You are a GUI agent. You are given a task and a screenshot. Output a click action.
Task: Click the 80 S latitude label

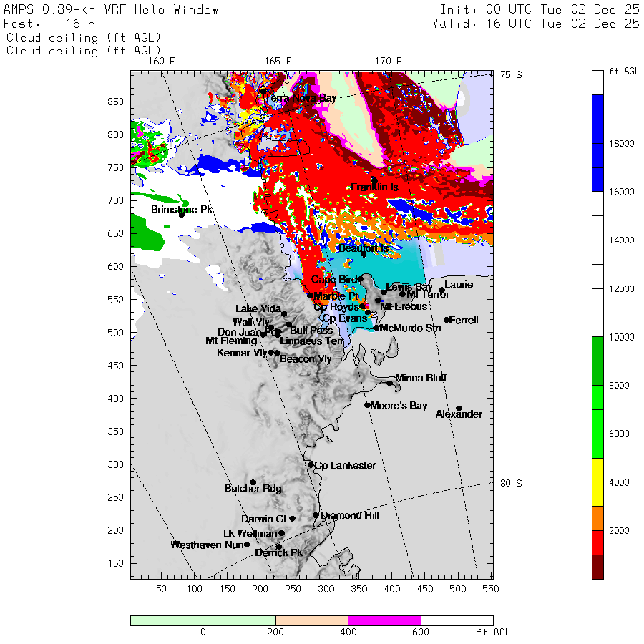tap(511, 484)
